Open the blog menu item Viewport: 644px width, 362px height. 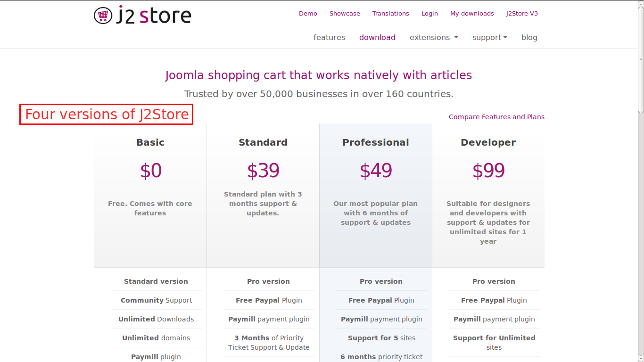click(x=529, y=38)
